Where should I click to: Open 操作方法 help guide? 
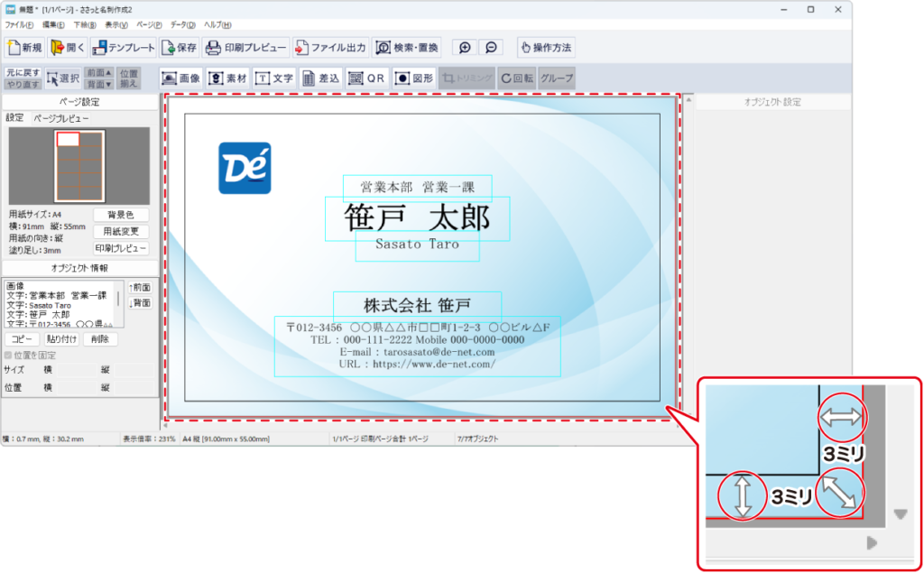coord(546,48)
